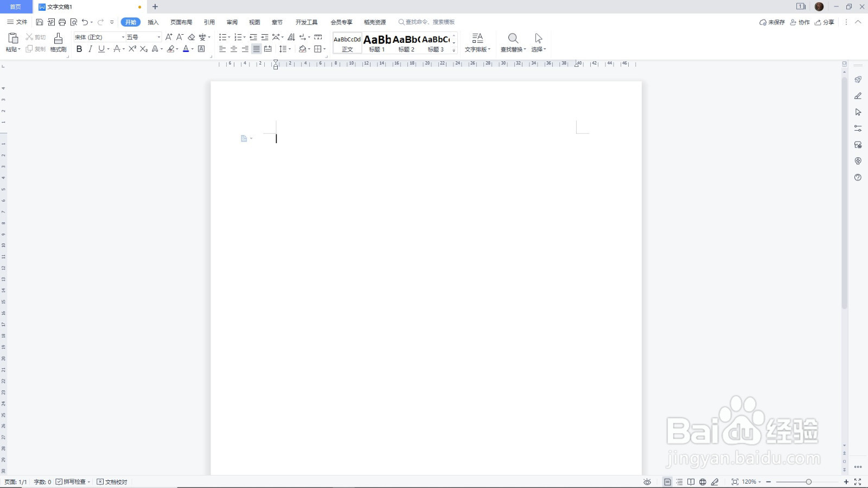Screen dimensions: 868x488
Task: Apply superscript X² formatting
Action: 132,49
